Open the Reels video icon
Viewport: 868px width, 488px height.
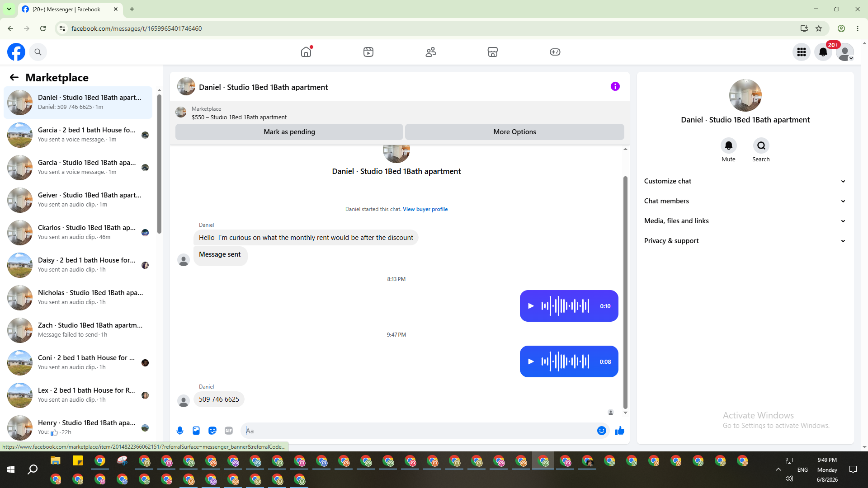(368, 52)
